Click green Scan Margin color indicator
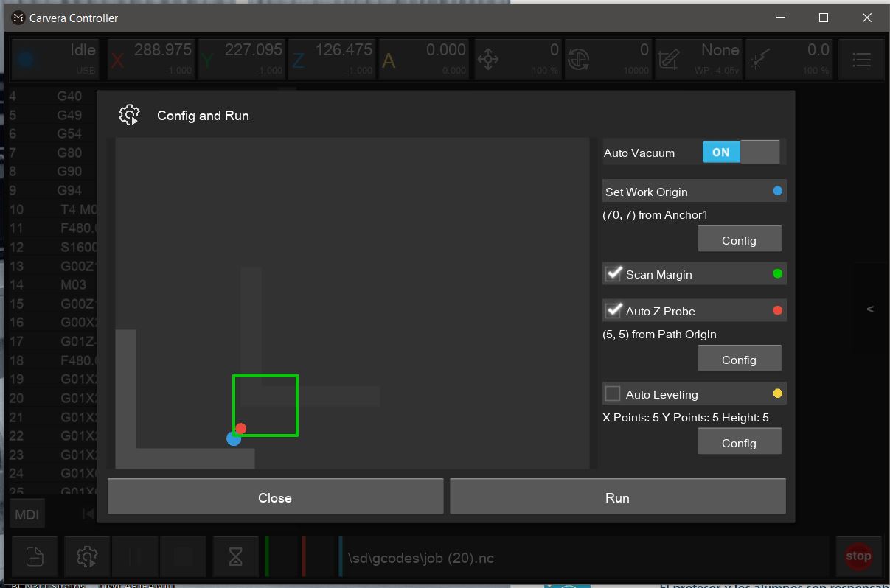890x588 pixels. click(x=777, y=273)
